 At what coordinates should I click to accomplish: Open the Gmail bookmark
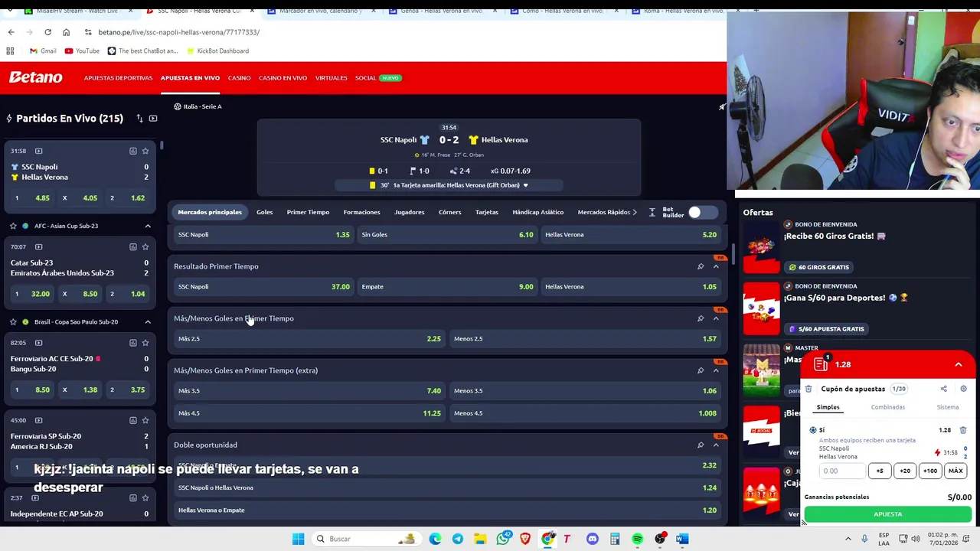(x=43, y=51)
